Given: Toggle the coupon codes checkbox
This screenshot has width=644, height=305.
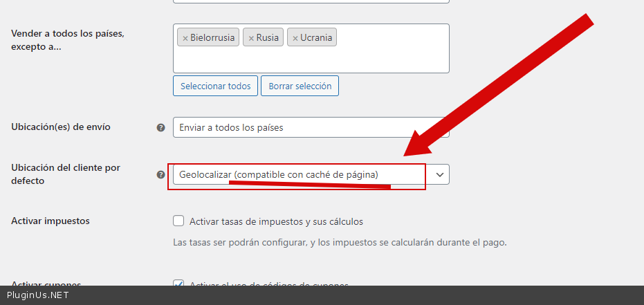Looking at the screenshot, I should [x=178, y=284].
